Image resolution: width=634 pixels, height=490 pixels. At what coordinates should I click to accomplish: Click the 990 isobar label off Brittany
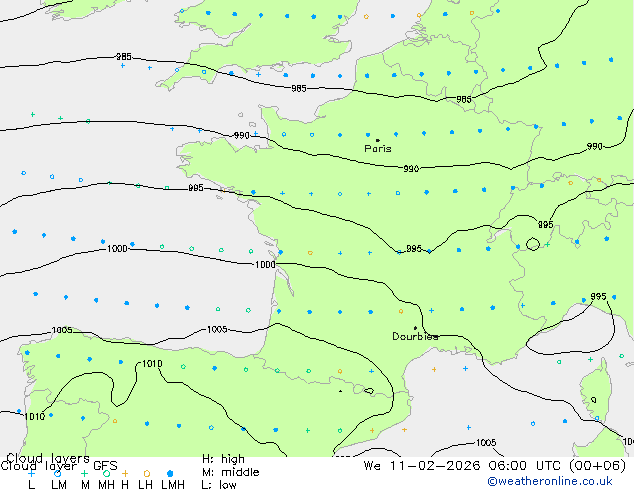click(242, 135)
